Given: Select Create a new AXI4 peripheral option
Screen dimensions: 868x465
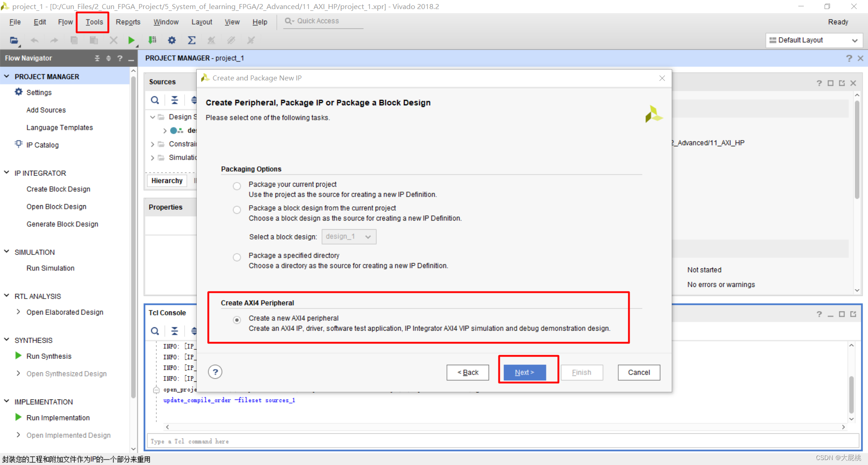Looking at the screenshot, I should pyautogui.click(x=237, y=320).
